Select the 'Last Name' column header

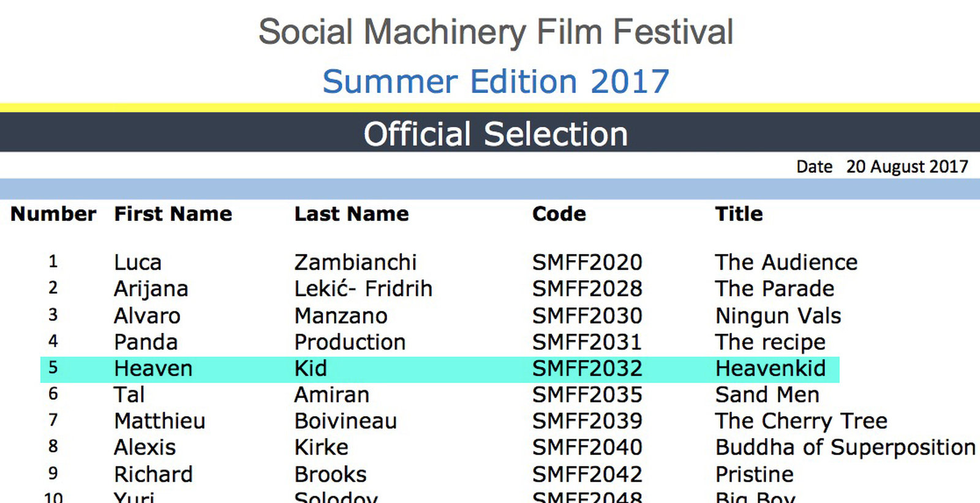click(351, 214)
